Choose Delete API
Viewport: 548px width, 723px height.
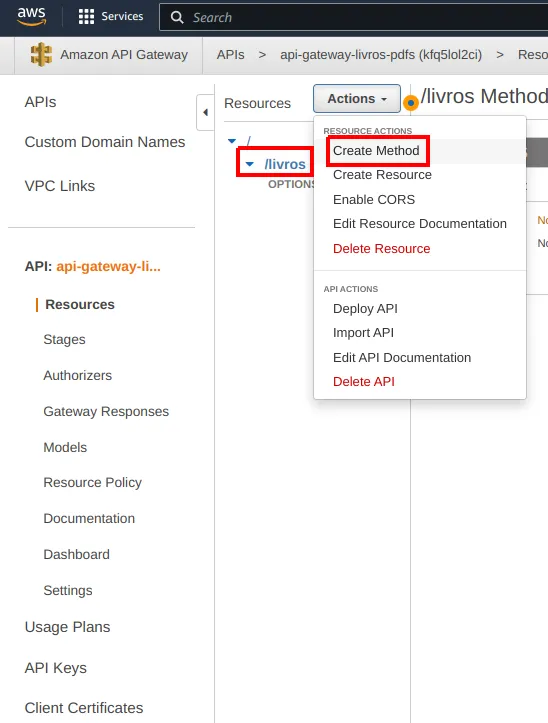(364, 381)
